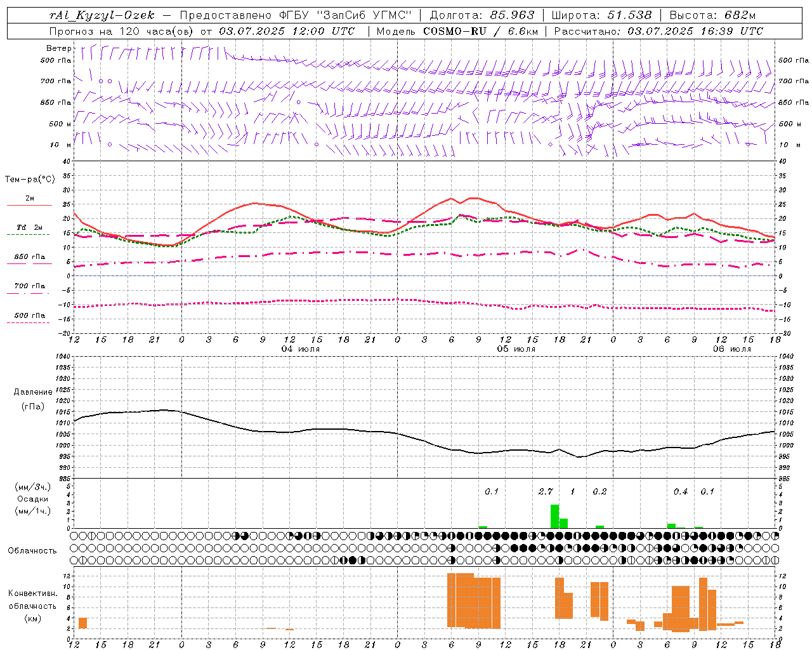The image size is (812, 650).
Task: Click the tallest green precipitation bar
Action: 554,517
